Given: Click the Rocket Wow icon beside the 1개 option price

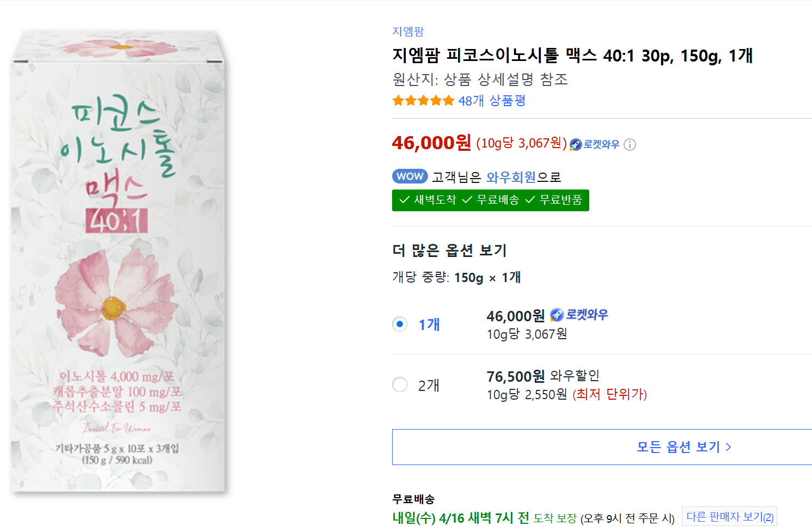Looking at the screenshot, I should click(x=558, y=314).
